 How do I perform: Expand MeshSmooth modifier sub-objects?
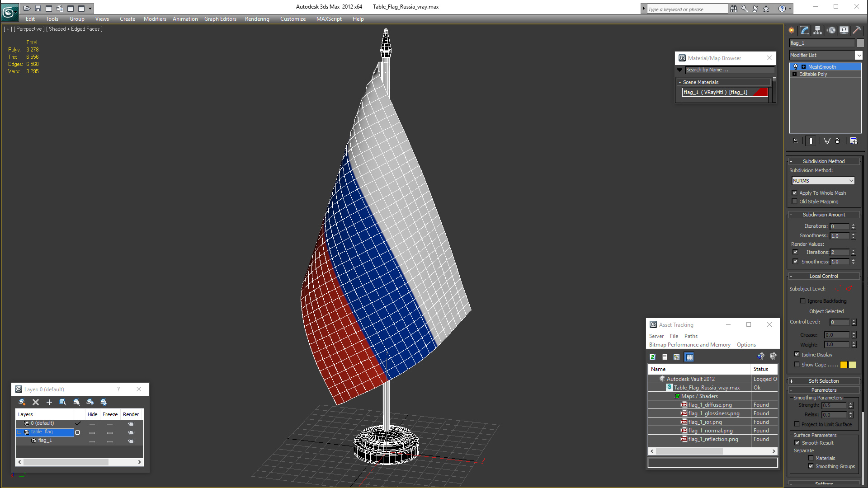tap(803, 67)
